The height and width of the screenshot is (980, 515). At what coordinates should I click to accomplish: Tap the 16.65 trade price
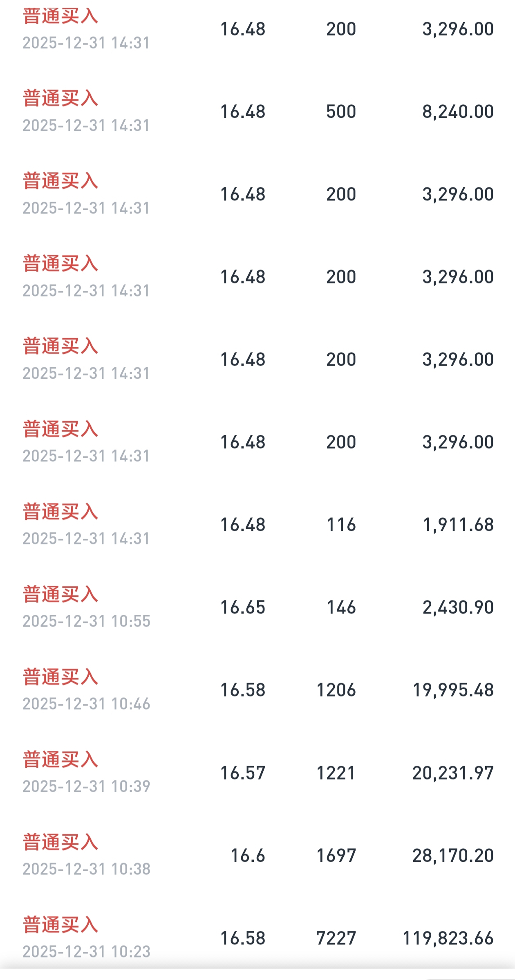click(x=243, y=607)
